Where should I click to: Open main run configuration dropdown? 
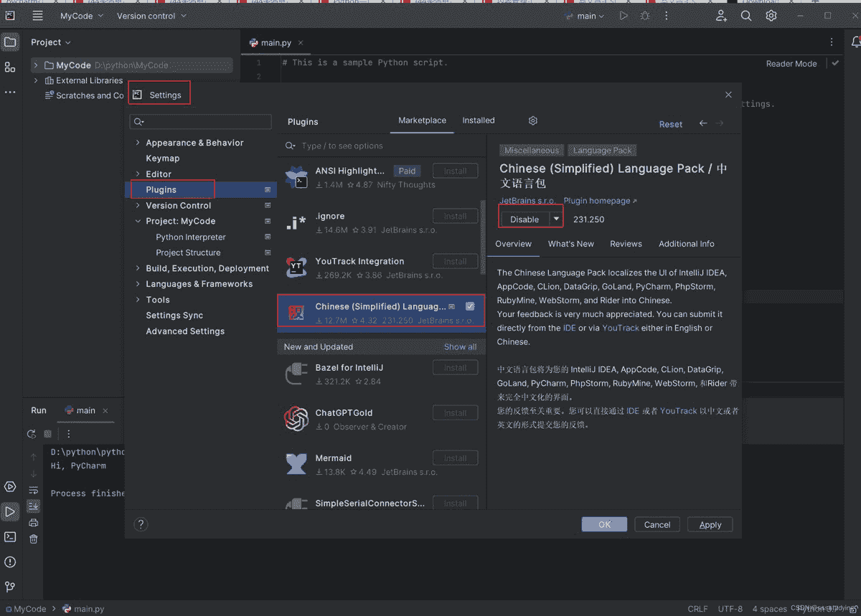coord(586,16)
